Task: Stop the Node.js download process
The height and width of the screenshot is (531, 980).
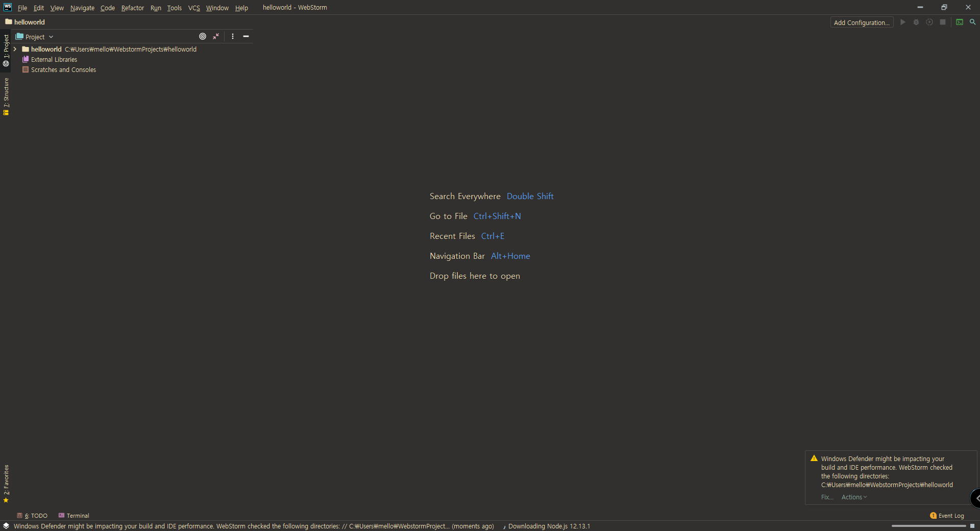Action: 972,526
